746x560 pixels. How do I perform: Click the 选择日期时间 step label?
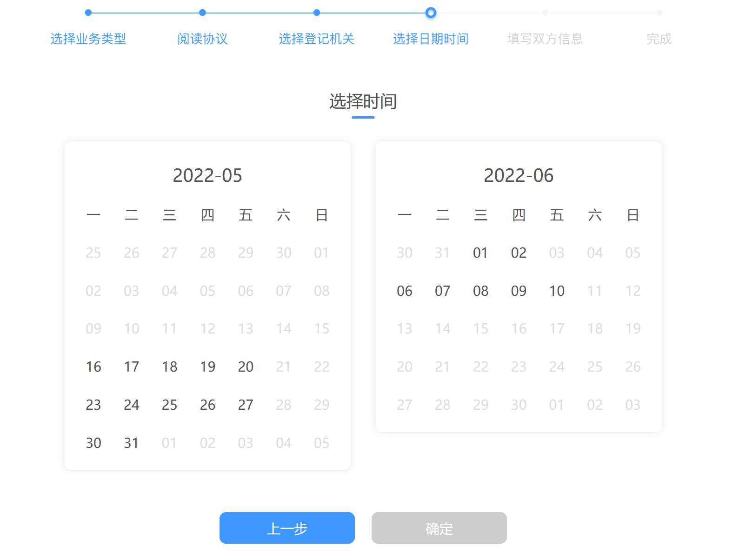click(431, 39)
